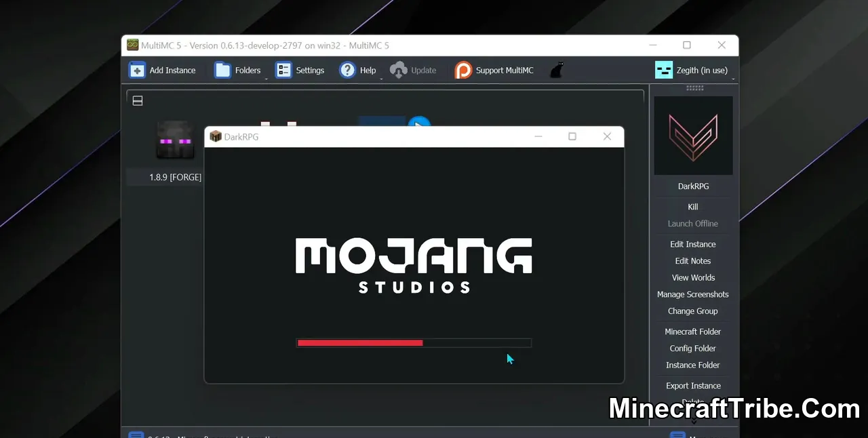Image resolution: width=868 pixels, height=438 pixels.
Task: Click Export Instance
Action: click(x=693, y=386)
